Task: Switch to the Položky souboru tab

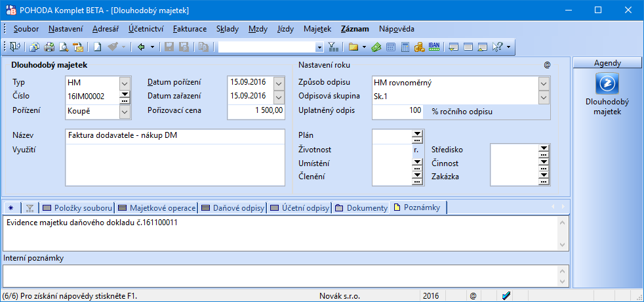Action: (x=77, y=208)
